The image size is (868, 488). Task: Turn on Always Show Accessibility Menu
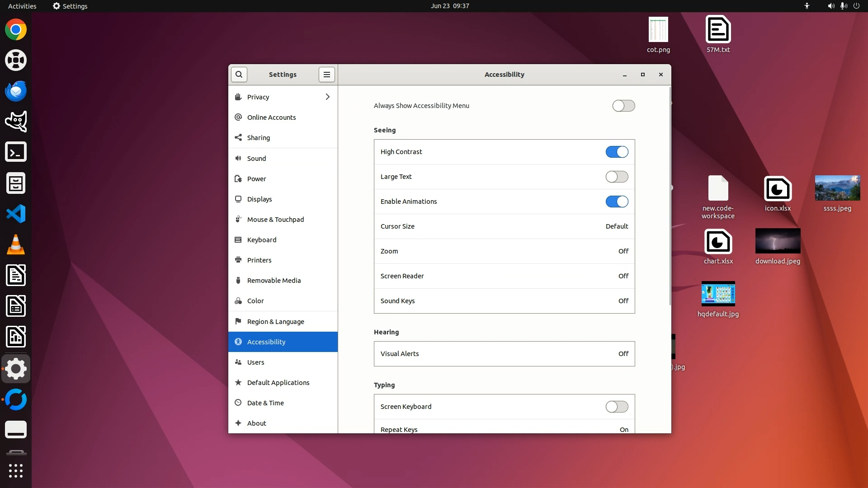click(623, 106)
